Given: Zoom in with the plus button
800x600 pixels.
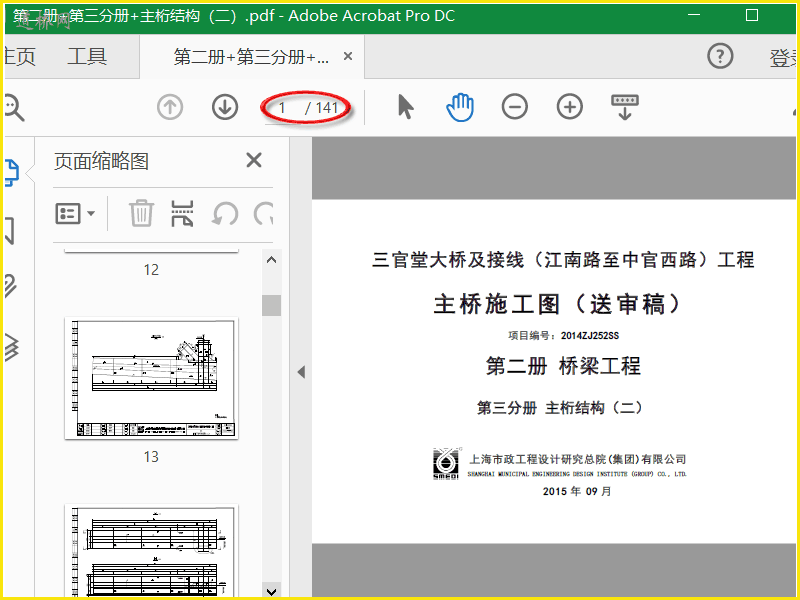Looking at the screenshot, I should 569,107.
